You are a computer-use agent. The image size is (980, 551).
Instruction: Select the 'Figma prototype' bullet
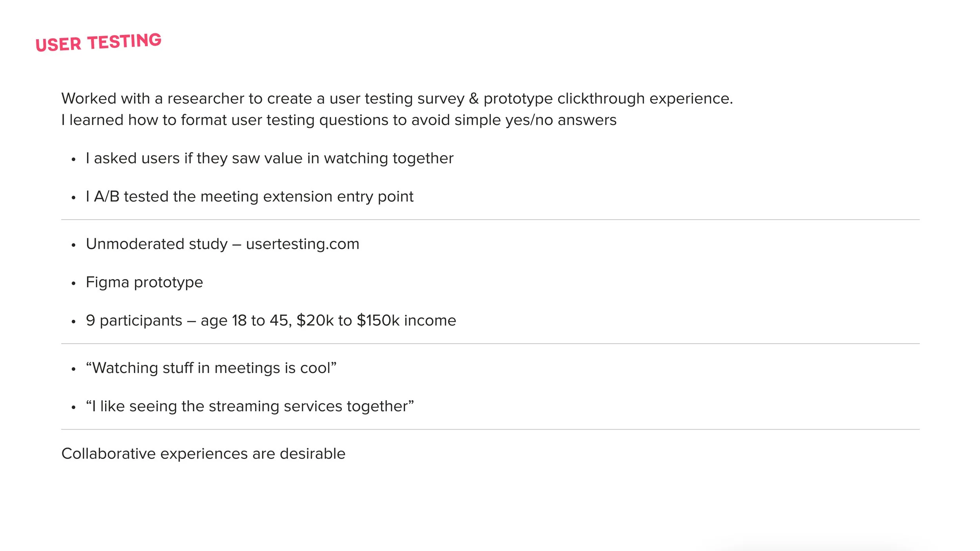point(145,283)
